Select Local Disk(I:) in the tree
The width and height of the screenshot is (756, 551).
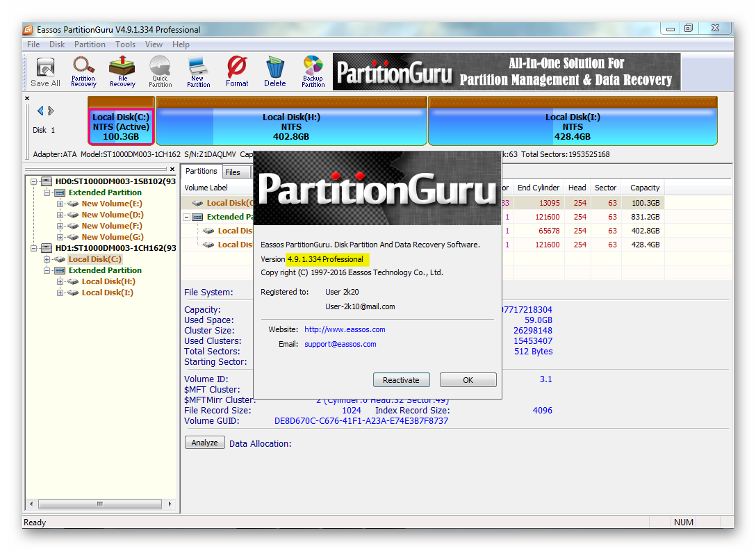pos(108,292)
